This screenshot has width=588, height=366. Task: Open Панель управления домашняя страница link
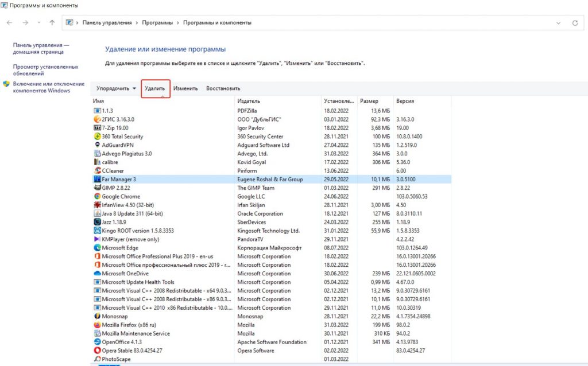click(x=41, y=48)
